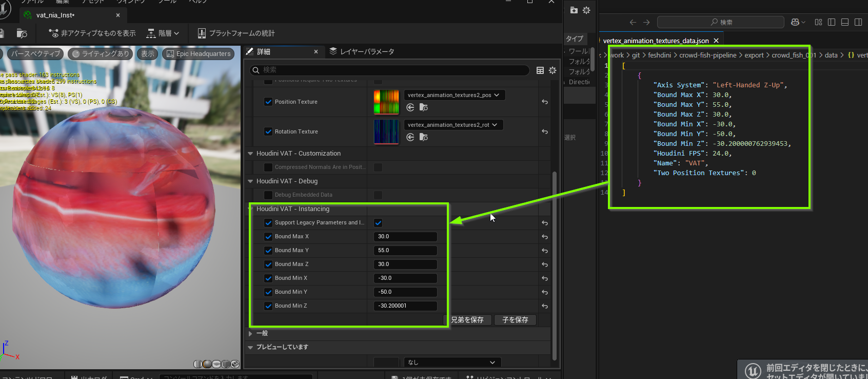868x379 pixels.
Task: Open side panel settings gear
Action: click(586, 10)
